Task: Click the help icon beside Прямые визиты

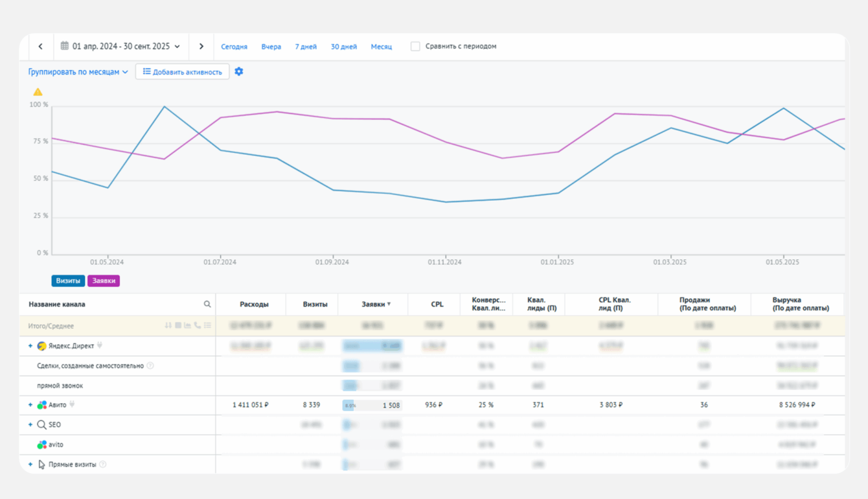Action: (103, 465)
